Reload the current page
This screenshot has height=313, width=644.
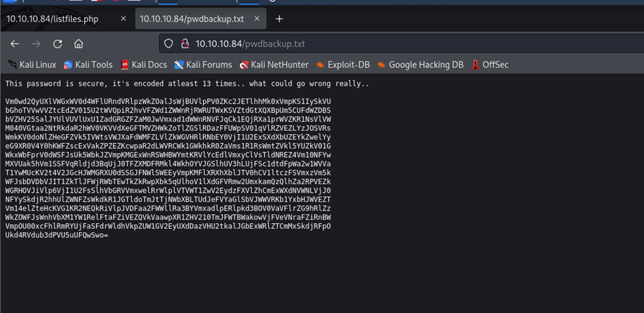coord(57,44)
